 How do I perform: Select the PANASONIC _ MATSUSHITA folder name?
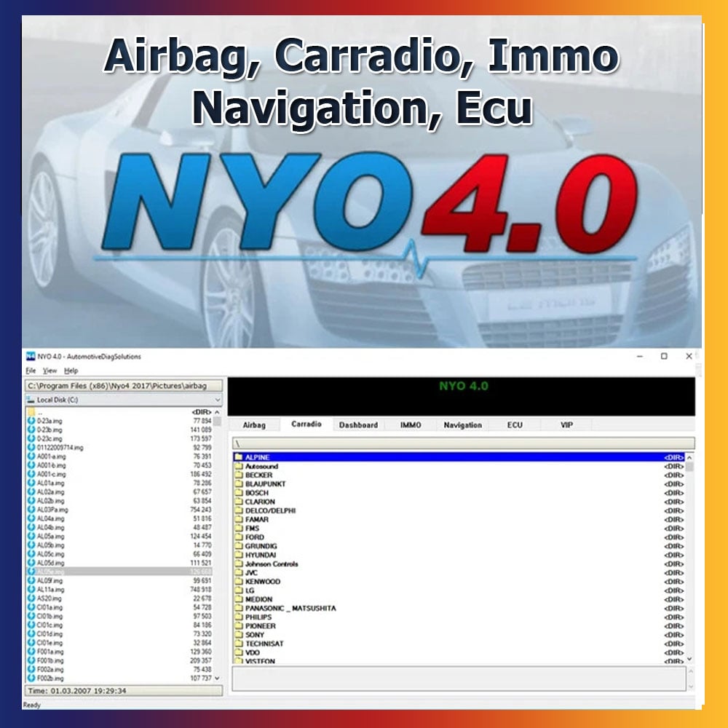290,608
